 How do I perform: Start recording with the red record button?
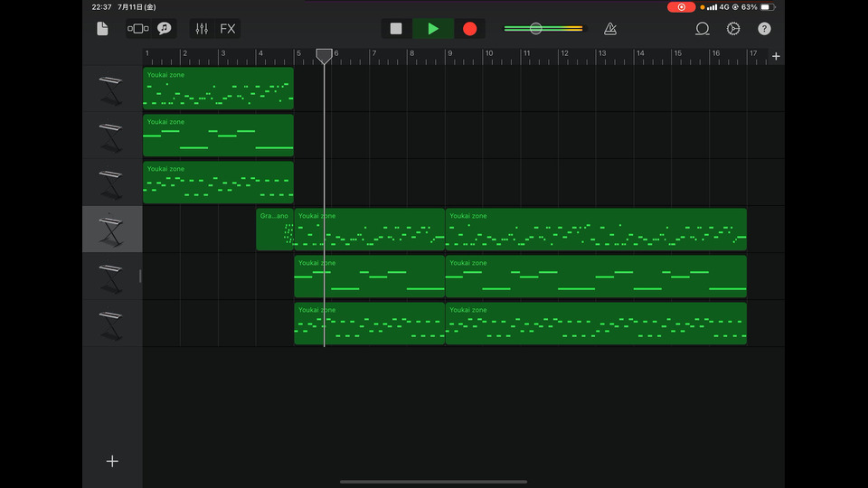coord(469,29)
